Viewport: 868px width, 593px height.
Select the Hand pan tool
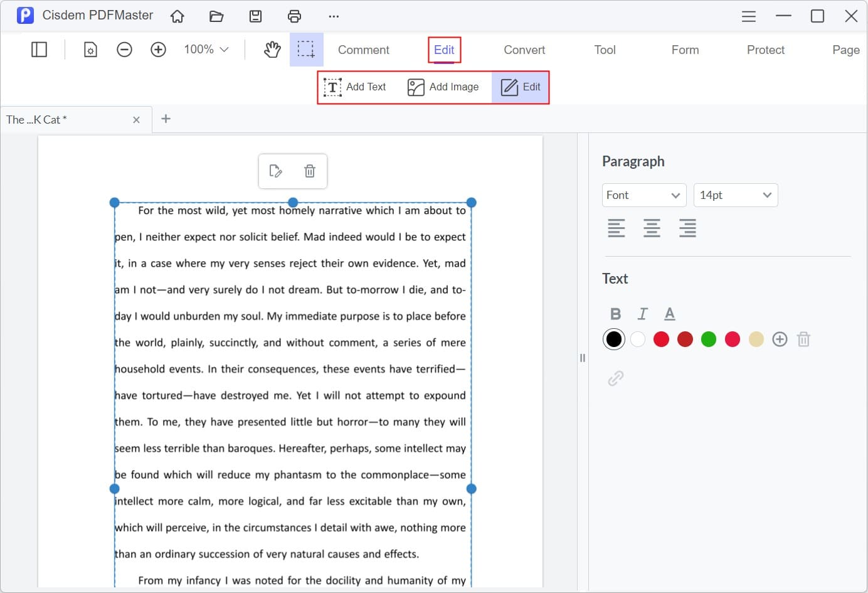point(272,50)
